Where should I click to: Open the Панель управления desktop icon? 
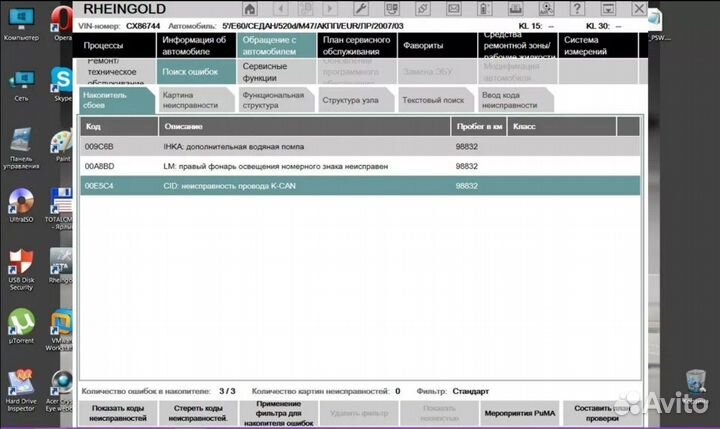point(21,148)
